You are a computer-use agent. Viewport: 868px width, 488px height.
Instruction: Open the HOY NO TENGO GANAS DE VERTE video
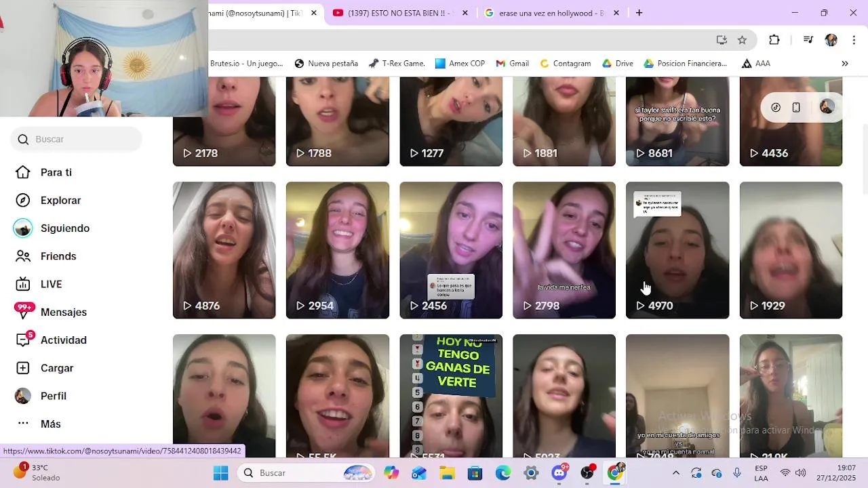[x=451, y=396]
